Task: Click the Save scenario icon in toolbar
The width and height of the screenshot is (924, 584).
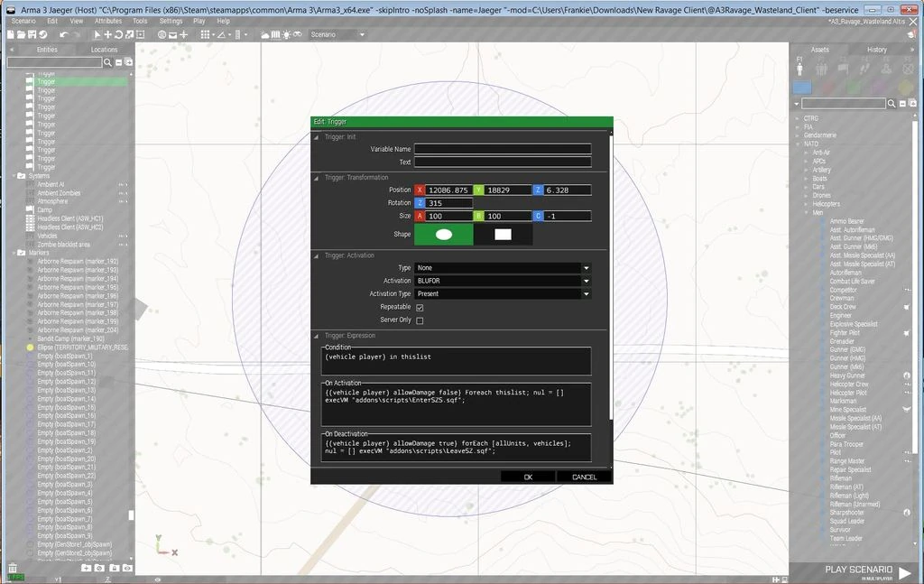Action: click(x=32, y=34)
